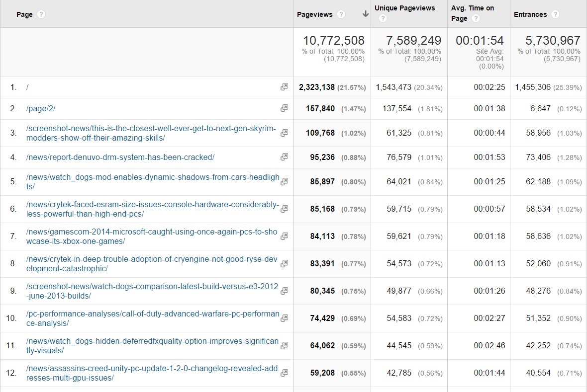Image resolution: width=587 pixels, height=392 pixels.
Task: Sort by Entrances column header
Action: (530, 14)
